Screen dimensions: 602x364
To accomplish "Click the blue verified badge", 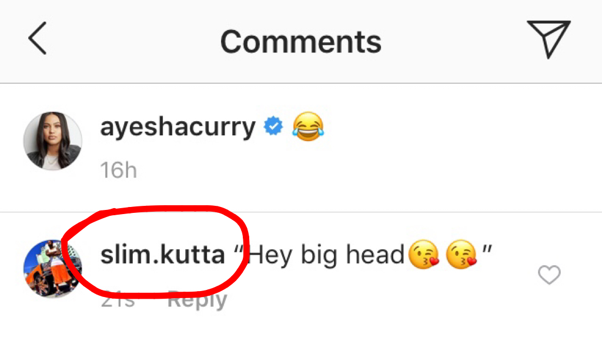I will click(273, 126).
